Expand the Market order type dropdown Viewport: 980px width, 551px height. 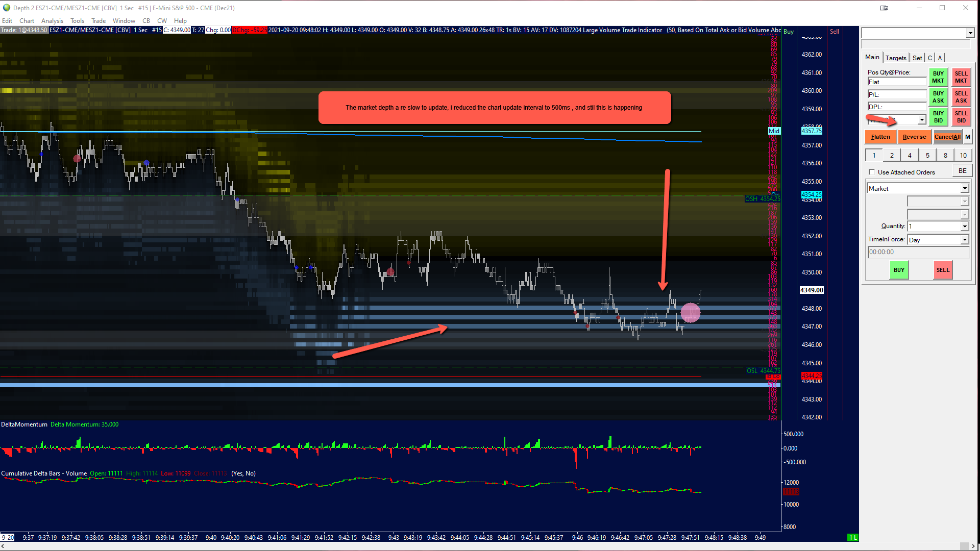(x=965, y=189)
